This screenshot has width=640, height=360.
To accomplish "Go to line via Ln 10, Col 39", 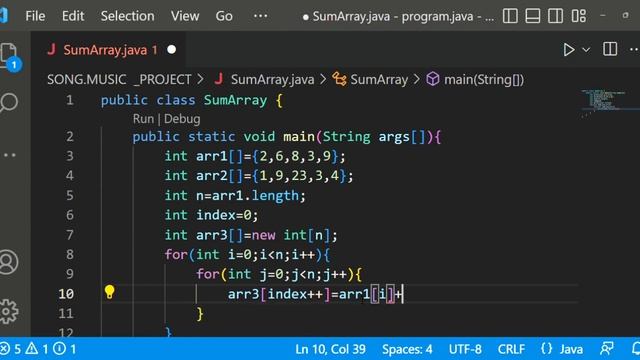I will coord(330,349).
